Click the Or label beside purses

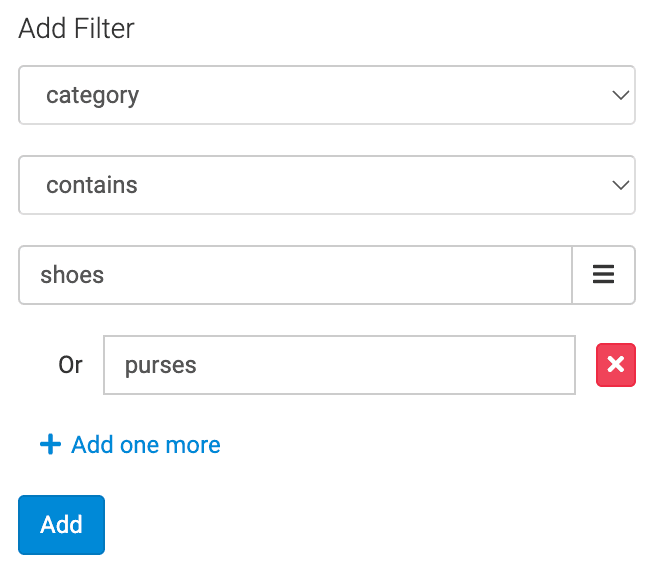(x=70, y=365)
